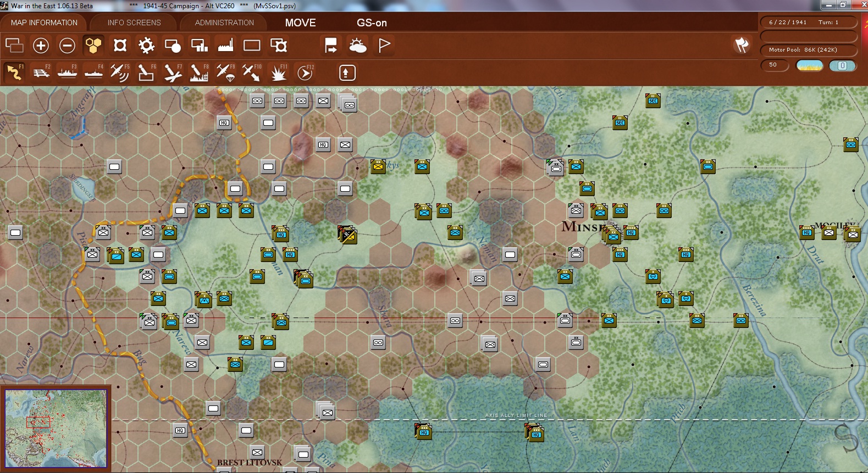Click the MOVE mode label

[300, 23]
